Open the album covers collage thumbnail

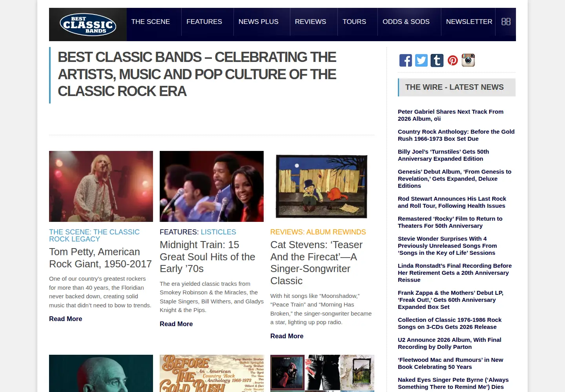322,373
